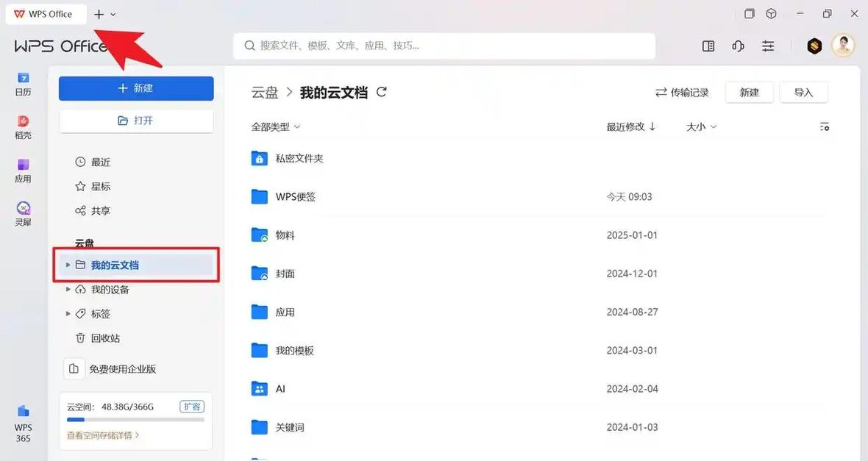This screenshot has height=461, width=868.
Task: Open 查看空间存储详情 link
Action: click(103, 435)
